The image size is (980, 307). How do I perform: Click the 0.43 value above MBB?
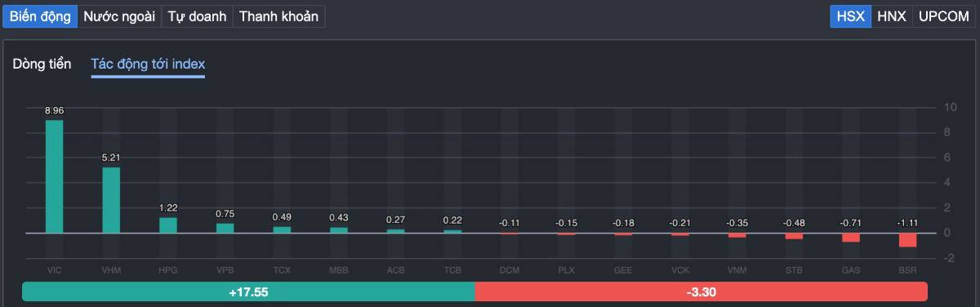point(338,218)
